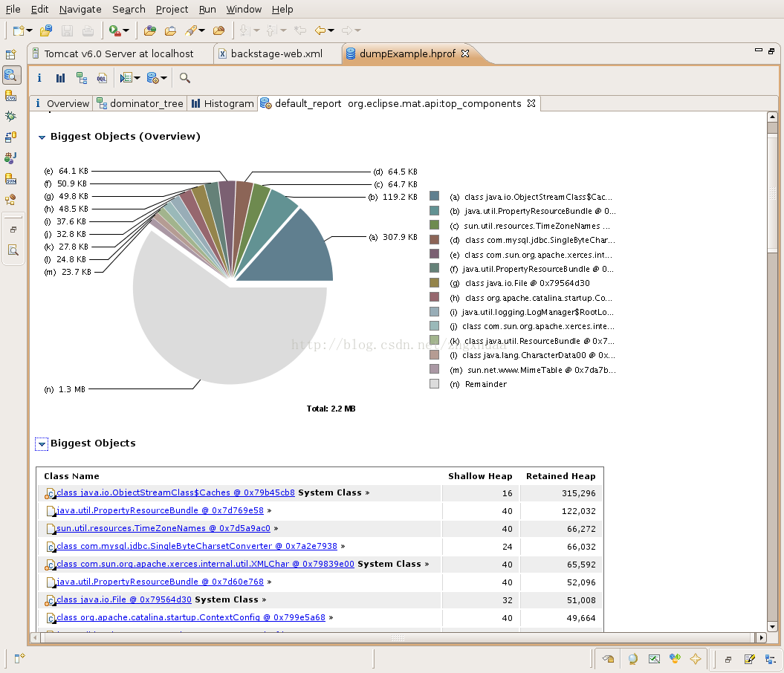Viewport: 784px width, 673px height.
Task: Switch to Memory Analysis perspective icon
Action: [x=11, y=76]
